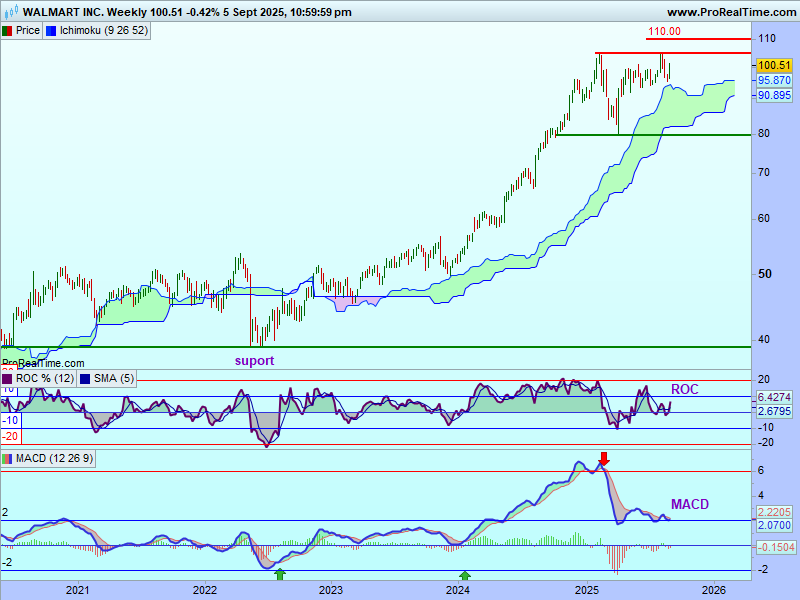The width and height of the screenshot is (800, 600).
Task: Click the purple 'MACD' annotation text
Action: tap(690, 504)
